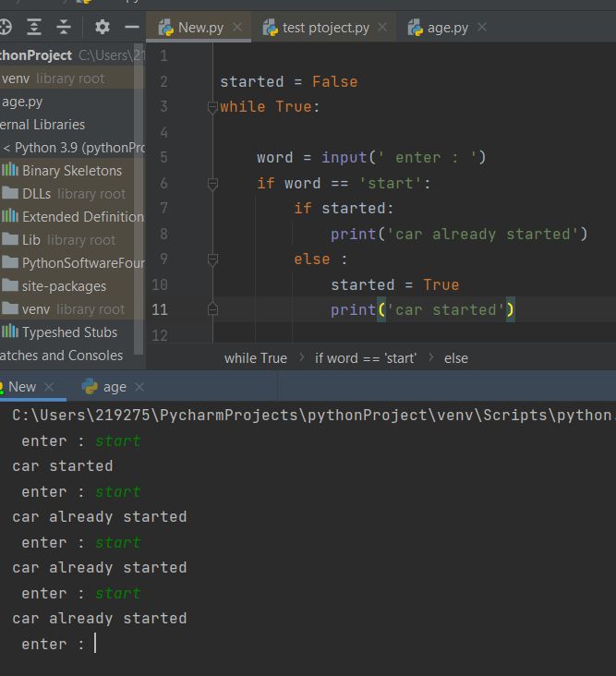The height and width of the screenshot is (676, 616).
Task: Select the pythonProject root in project tree
Action: click(x=66, y=55)
